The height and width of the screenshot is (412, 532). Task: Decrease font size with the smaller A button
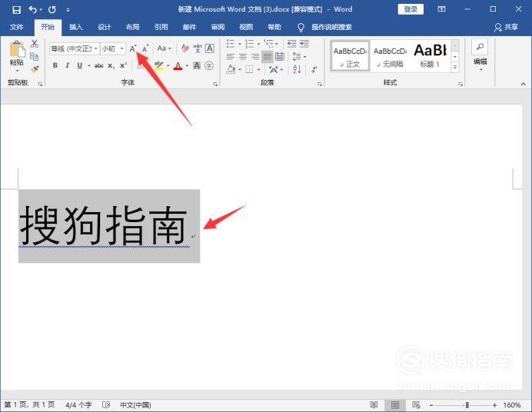pyautogui.click(x=145, y=49)
